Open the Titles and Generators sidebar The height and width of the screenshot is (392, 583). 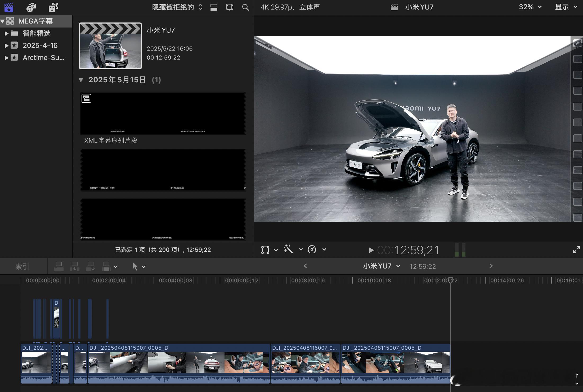pyautogui.click(x=53, y=7)
